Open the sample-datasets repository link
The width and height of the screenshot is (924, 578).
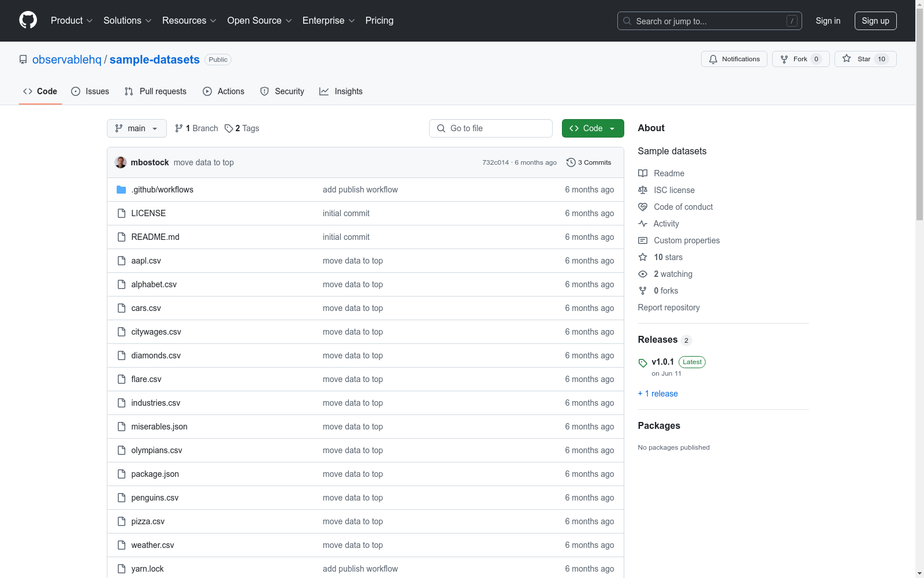tap(155, 60)
